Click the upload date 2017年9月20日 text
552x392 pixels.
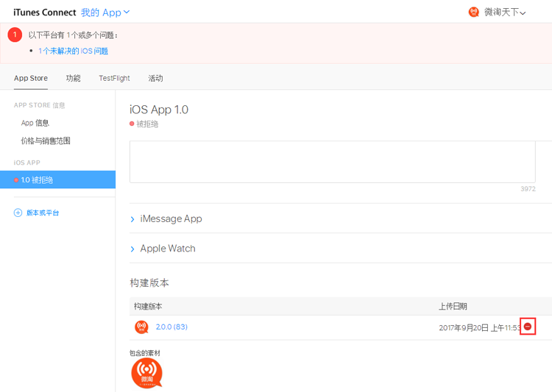coord(479,327)
